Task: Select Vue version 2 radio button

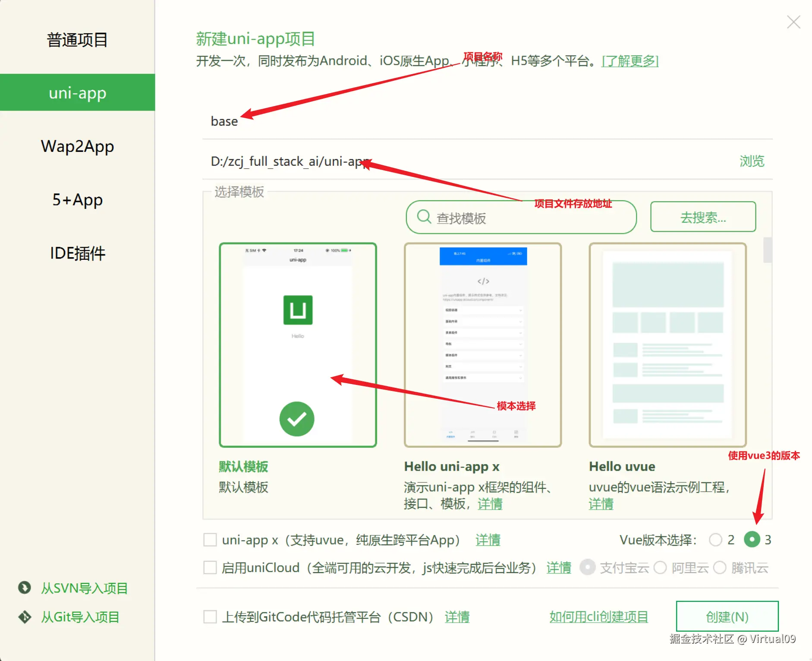Action: (716, 540)
